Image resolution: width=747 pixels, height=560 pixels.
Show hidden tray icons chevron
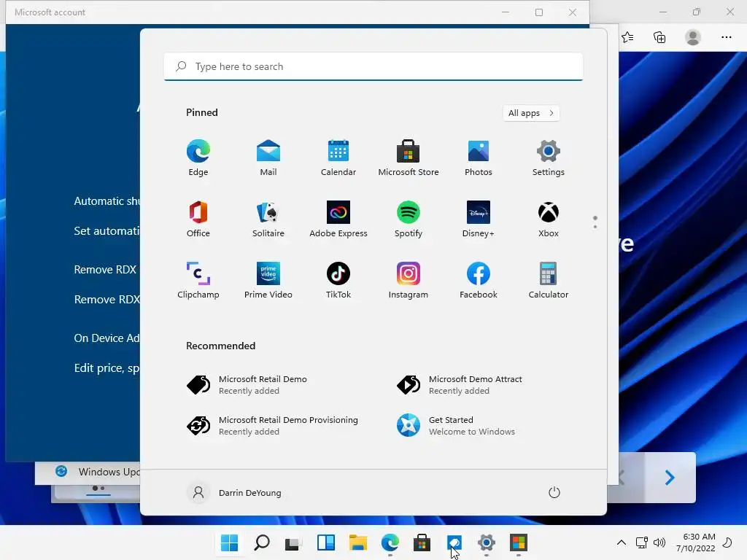622,542
